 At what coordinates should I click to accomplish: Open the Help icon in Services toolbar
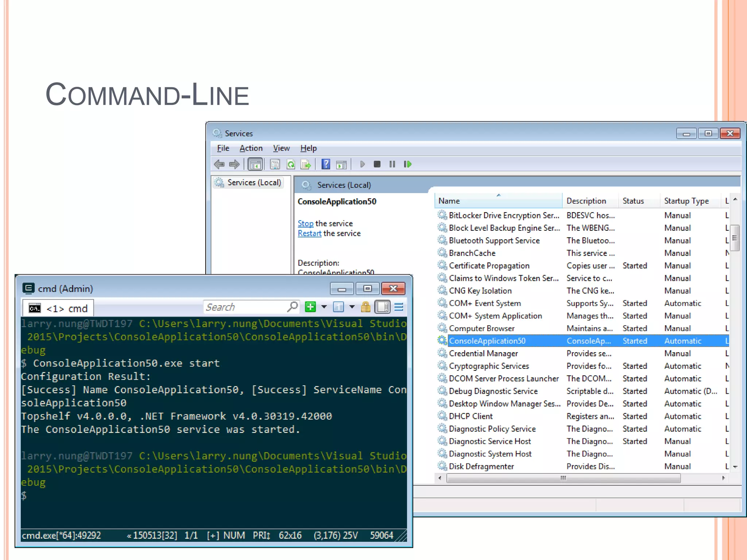pos(326,164)
